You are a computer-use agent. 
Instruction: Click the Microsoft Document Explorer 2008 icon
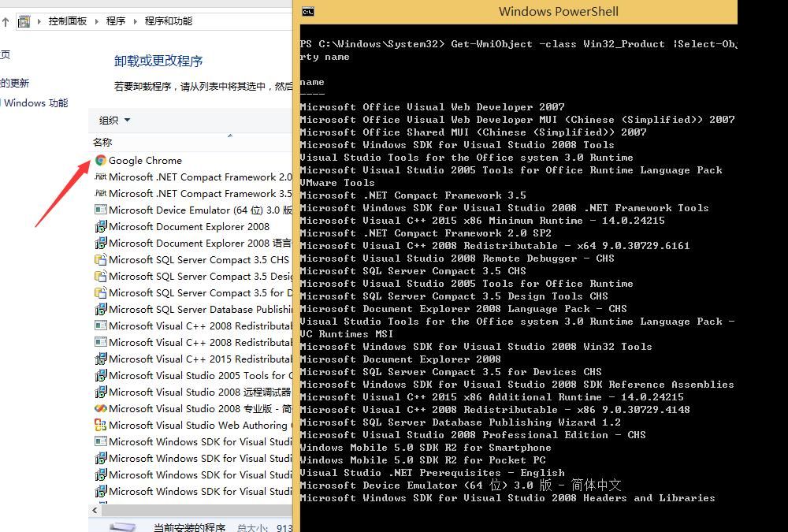pos(101,227)
